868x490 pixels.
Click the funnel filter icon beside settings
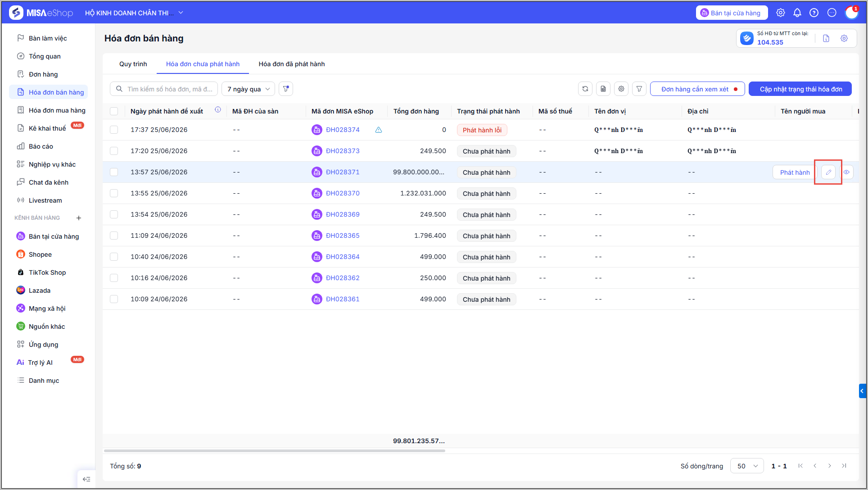pyautogui.click(x=639, y=89)
